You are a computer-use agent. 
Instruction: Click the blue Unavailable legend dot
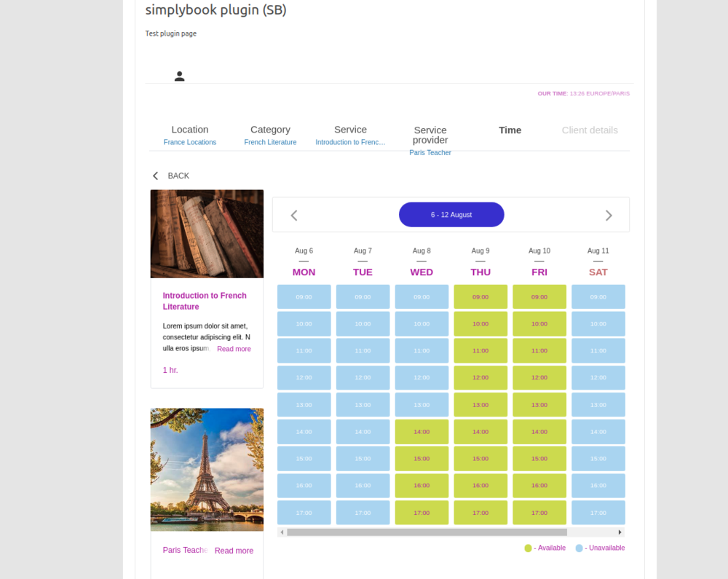pos(579,548)
